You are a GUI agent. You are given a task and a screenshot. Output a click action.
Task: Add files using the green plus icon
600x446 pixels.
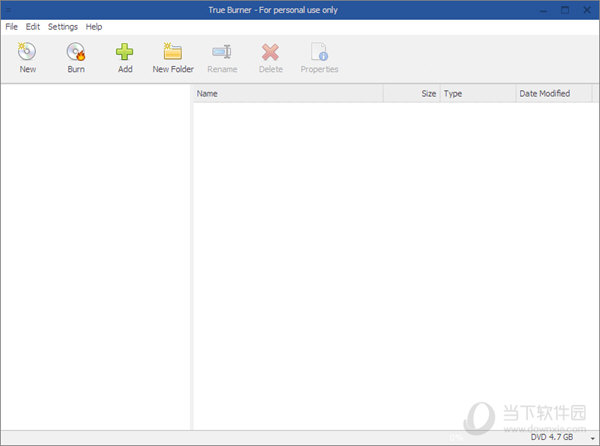pos(125,52)
